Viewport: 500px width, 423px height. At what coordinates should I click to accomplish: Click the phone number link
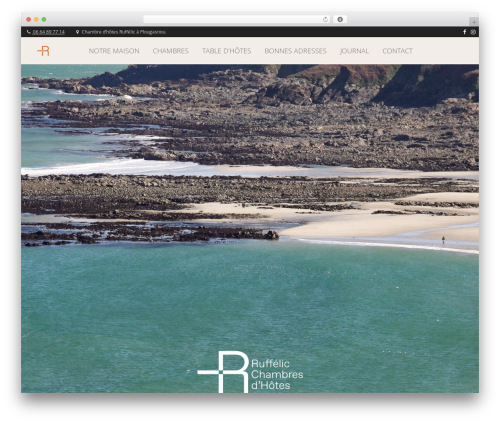(49, 32)
